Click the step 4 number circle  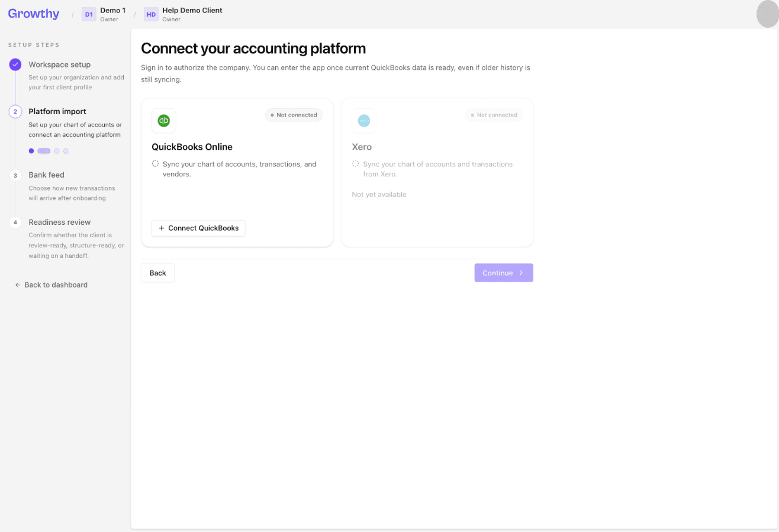pyautogui.click(x=15, y=223)
